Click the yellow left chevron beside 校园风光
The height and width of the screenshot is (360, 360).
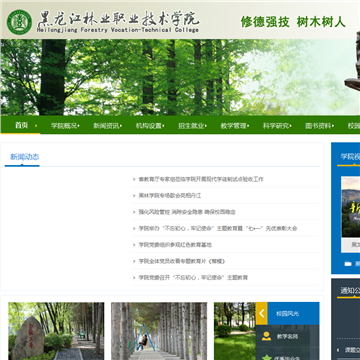coord(261,313)
